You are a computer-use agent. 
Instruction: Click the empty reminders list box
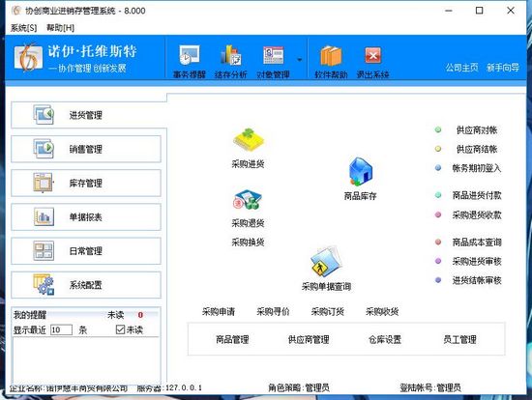(x=86, y=360)
